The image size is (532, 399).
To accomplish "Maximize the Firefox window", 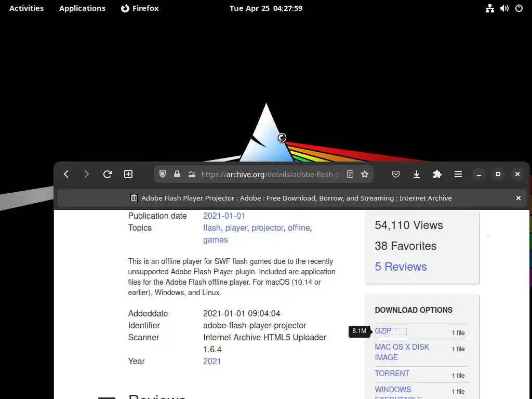I will pos(498,175).
